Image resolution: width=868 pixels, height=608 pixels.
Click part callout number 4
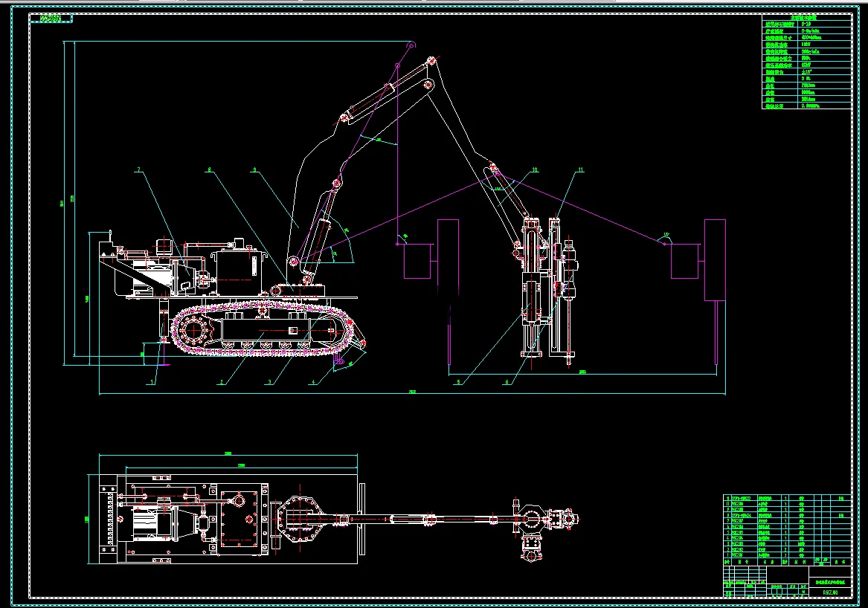313,382
